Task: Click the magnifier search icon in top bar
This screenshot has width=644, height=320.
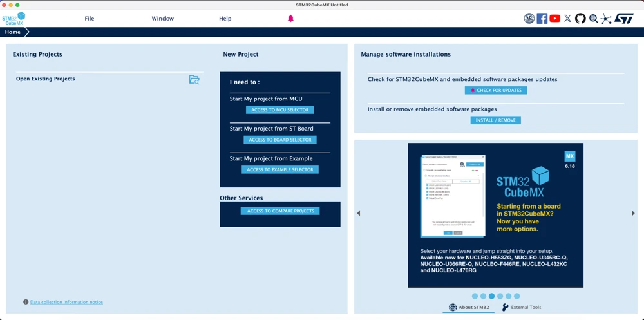Action: 594,19
